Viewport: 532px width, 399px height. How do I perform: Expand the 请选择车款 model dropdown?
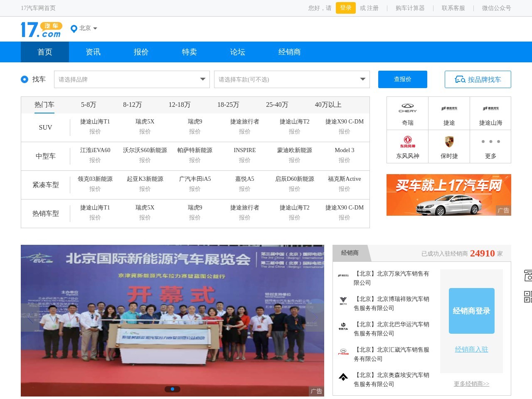[x=292, y=79]
